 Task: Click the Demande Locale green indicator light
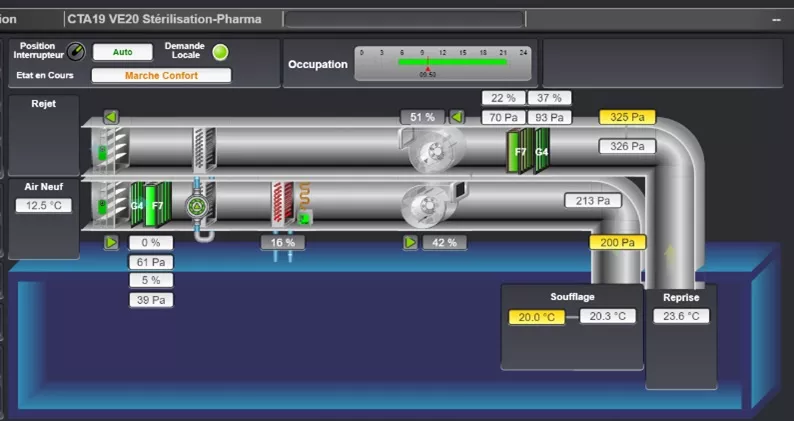point(220,52)
